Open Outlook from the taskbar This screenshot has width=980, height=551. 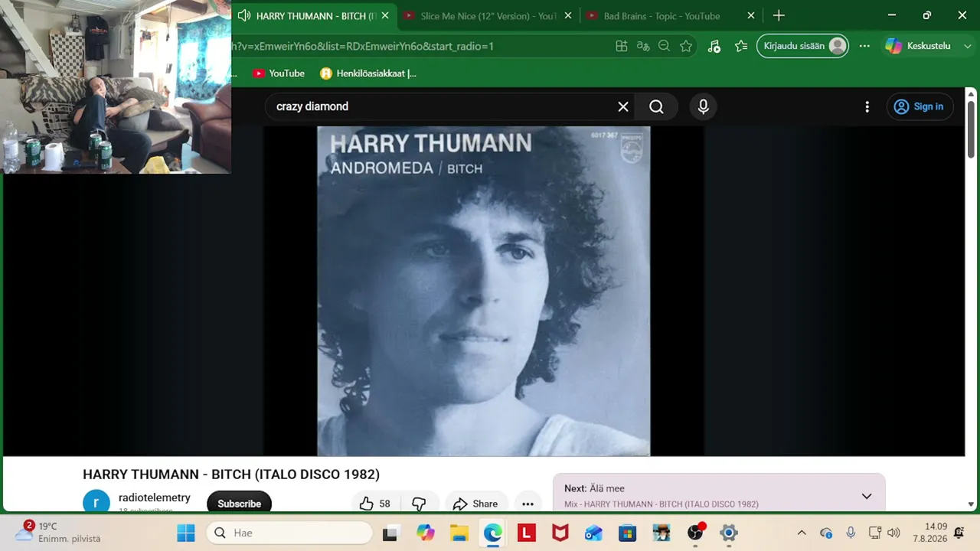click(593, 533)
